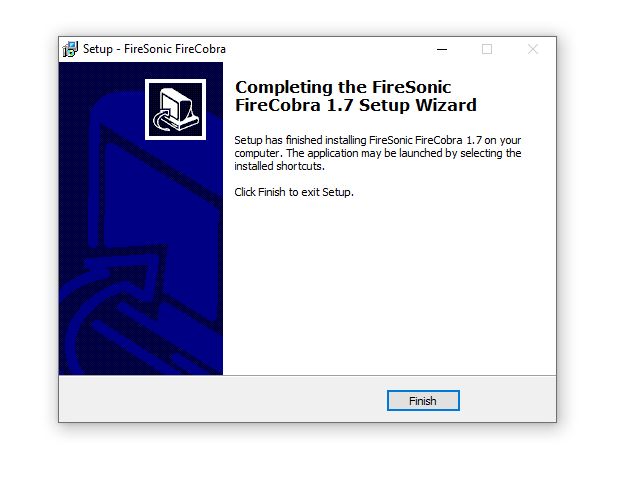
Task: Click the title text 'Setup - FireSonic FireCobra'
Action: point(154,49)
